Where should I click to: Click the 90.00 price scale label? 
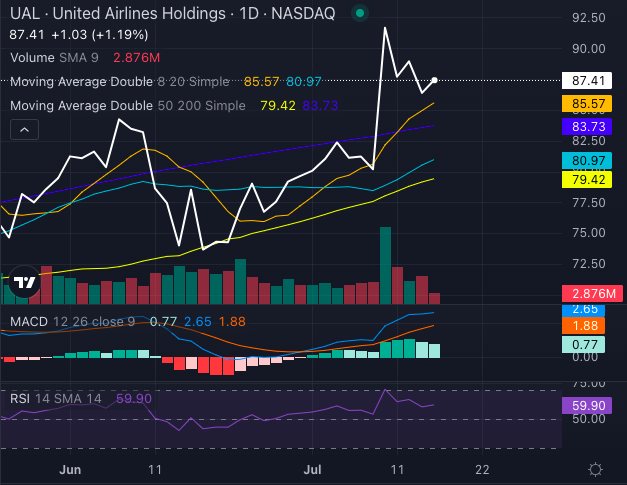[x=589, y=49]
